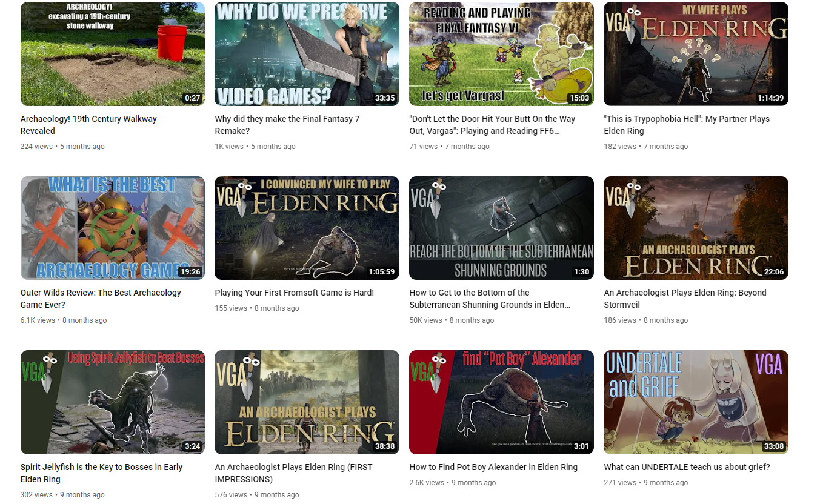This screenshot has height=504, width=820.
Task: Click title 'Playing Your First Fromsoft Game is Hard!'
Action: [295, 293]
